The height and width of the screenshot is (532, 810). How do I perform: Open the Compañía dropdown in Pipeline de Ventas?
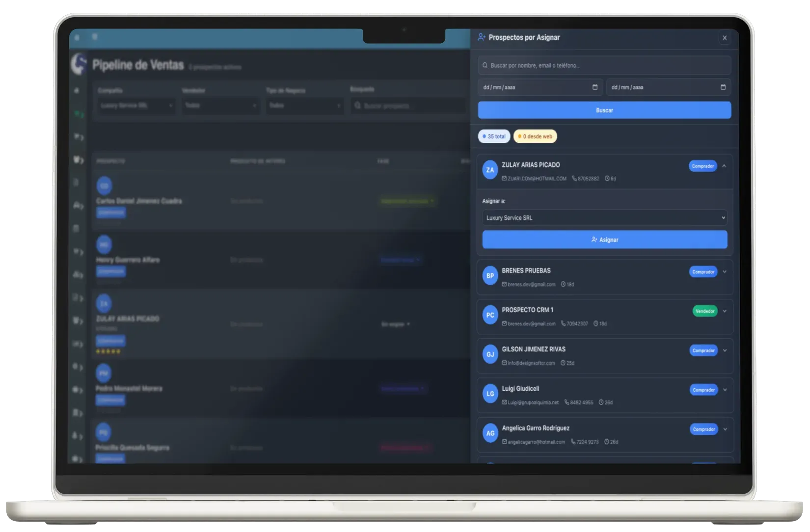pyautogui.click(x=136, y=106)
